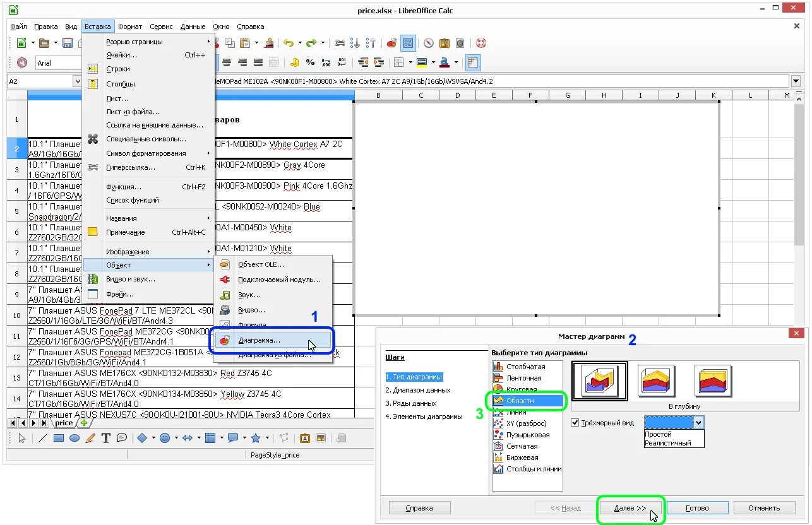Click the Redo arrow icon
Screen dimensions: 812x525
point(311,43)
